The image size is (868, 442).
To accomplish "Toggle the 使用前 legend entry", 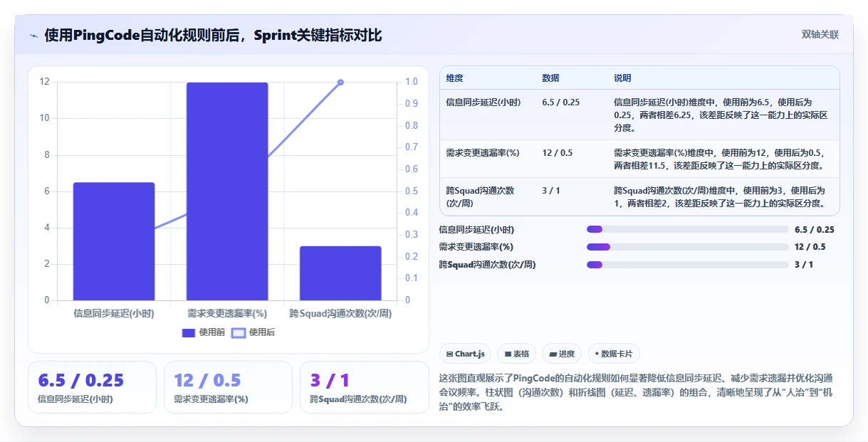I will pyautogui.click(x=204, y=332).
